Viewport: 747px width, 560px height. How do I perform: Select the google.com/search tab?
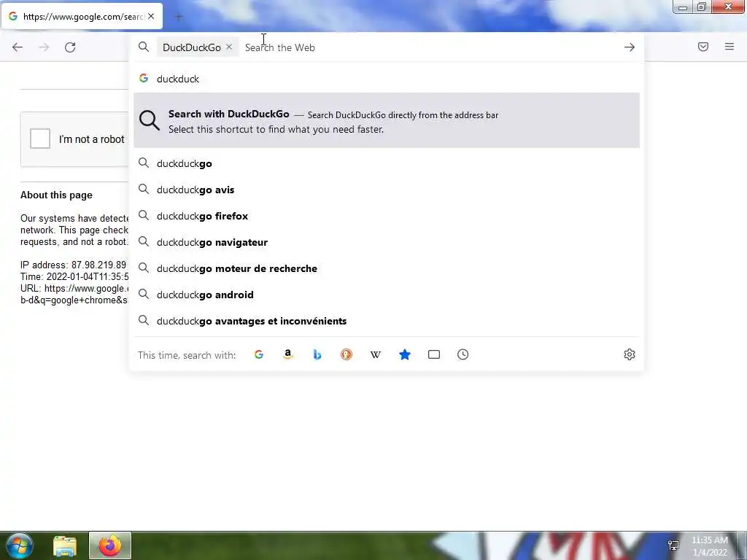(82, 16)
